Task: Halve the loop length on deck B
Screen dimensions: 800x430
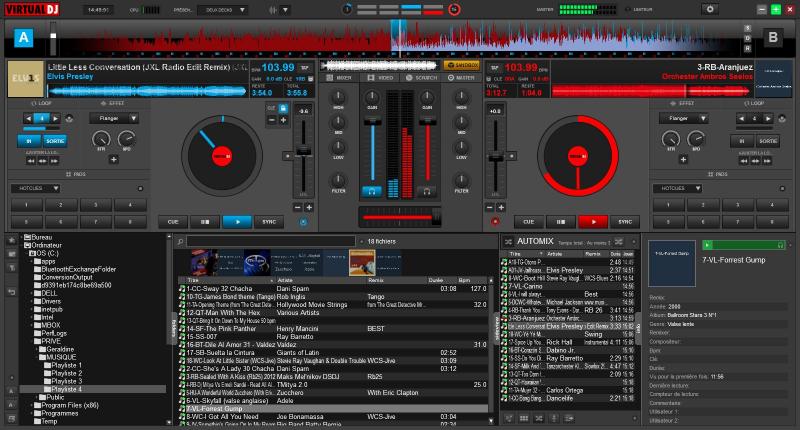Action: pyautogui.click(x=741, y=118)
